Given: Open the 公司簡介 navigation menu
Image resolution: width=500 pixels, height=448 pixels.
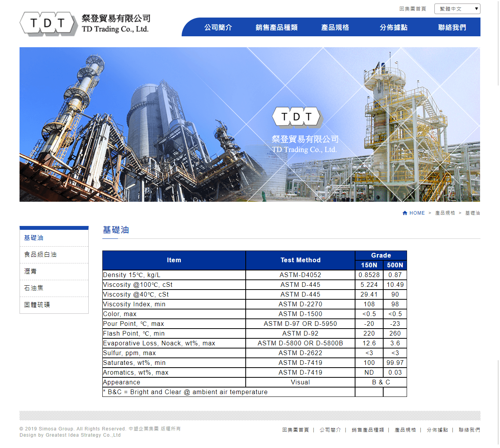Looking at the screenshot, I should tap(218, 27).
